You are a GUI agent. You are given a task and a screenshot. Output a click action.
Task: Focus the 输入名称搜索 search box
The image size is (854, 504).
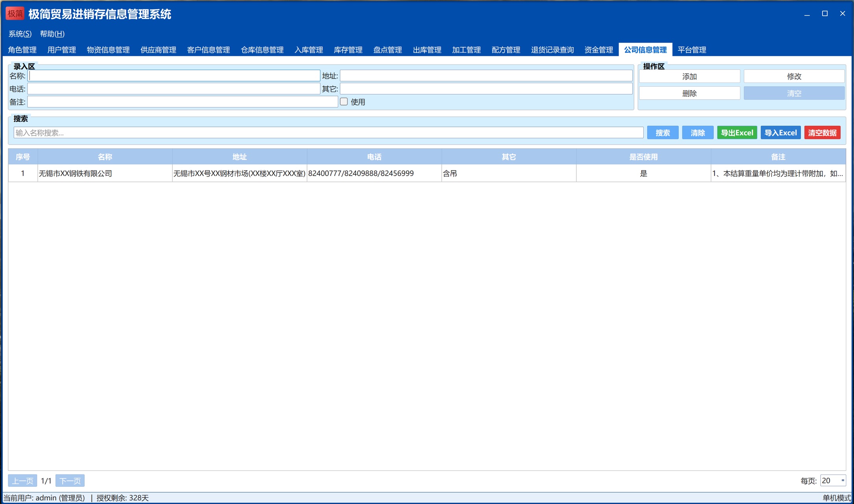click(x=328, y=133)
